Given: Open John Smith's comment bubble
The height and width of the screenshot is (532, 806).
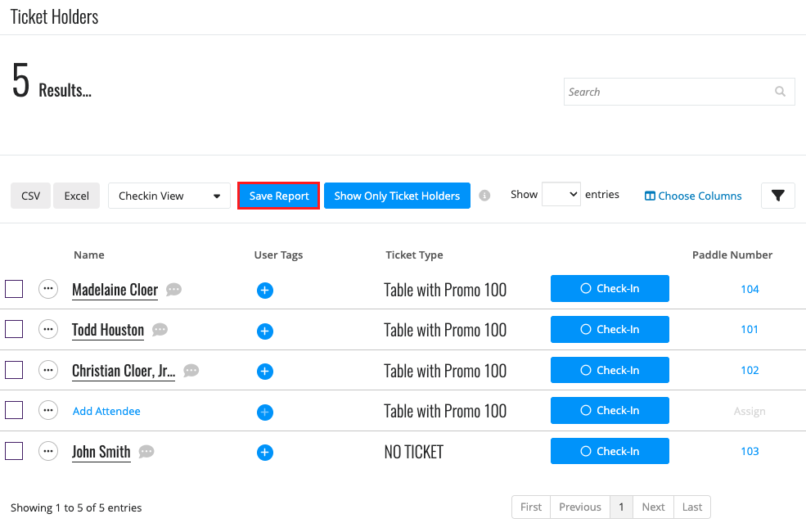Looking at the screenshot, I should (146, 451).
